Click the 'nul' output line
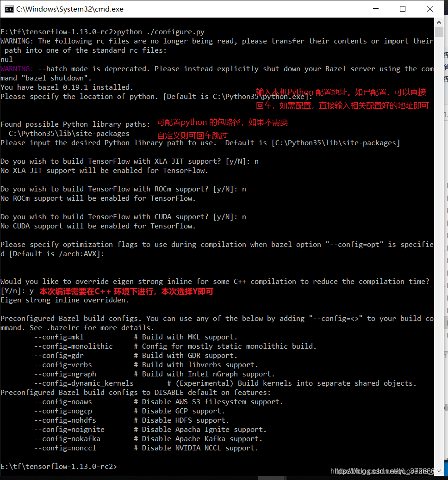Viewport: 448px width, 480px height. (x=7, y=59)
